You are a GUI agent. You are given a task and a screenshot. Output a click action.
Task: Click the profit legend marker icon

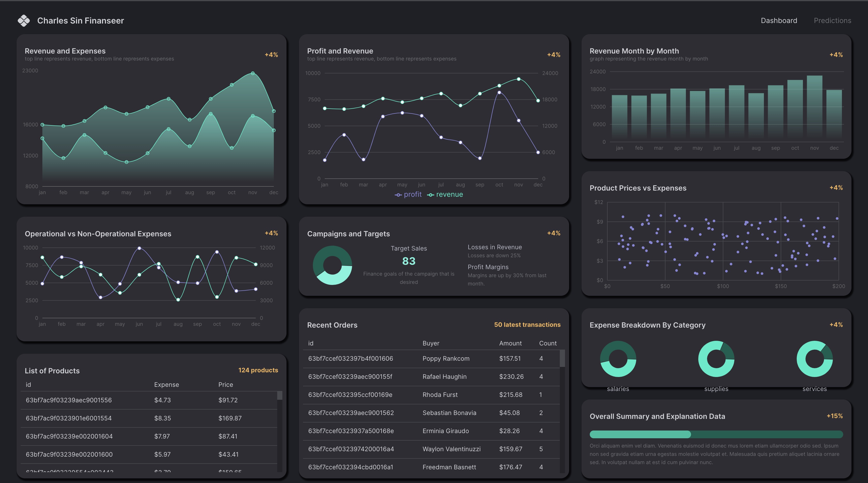(x=398, y=195)
